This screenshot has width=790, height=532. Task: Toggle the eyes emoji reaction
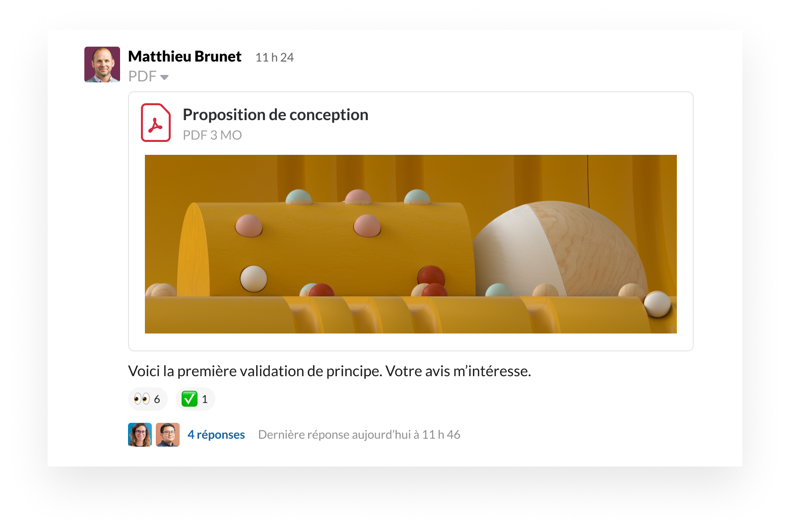tap(148, 399)
